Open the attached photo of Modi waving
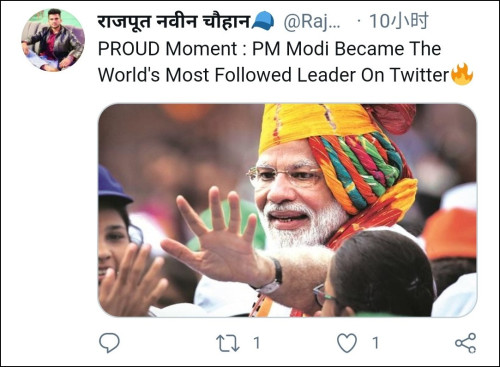The image size is (500, 367). [287, 210]
